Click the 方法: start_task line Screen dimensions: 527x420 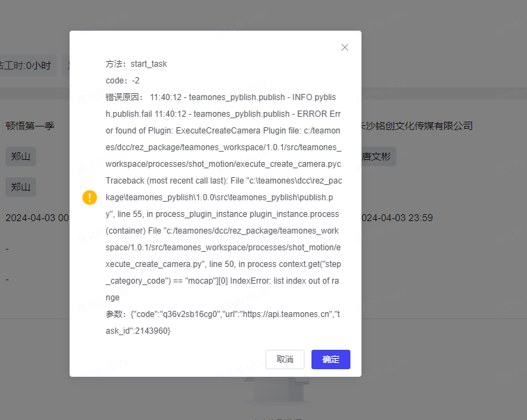pos(136,64)
